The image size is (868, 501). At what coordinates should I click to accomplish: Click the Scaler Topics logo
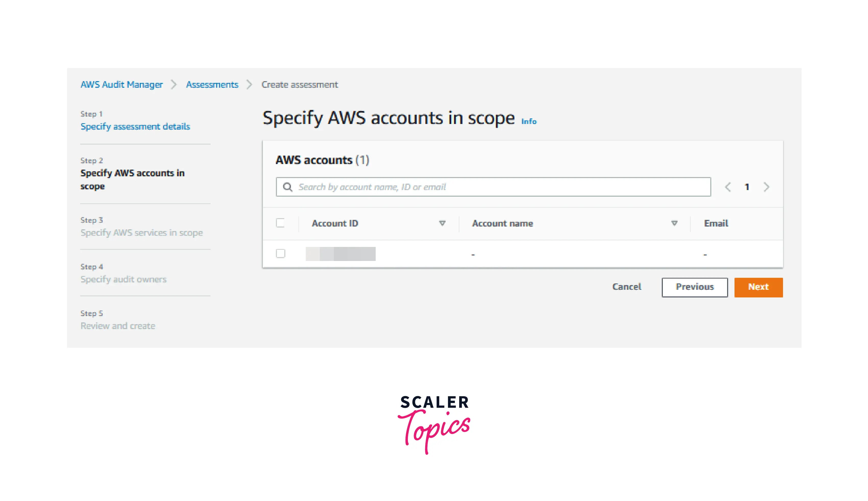click(x=434, y=425)
